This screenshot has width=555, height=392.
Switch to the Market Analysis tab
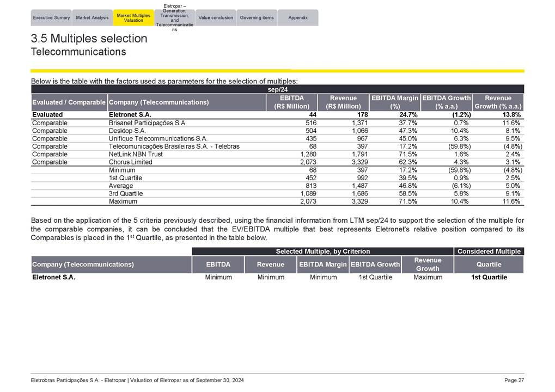pos(92,18)
